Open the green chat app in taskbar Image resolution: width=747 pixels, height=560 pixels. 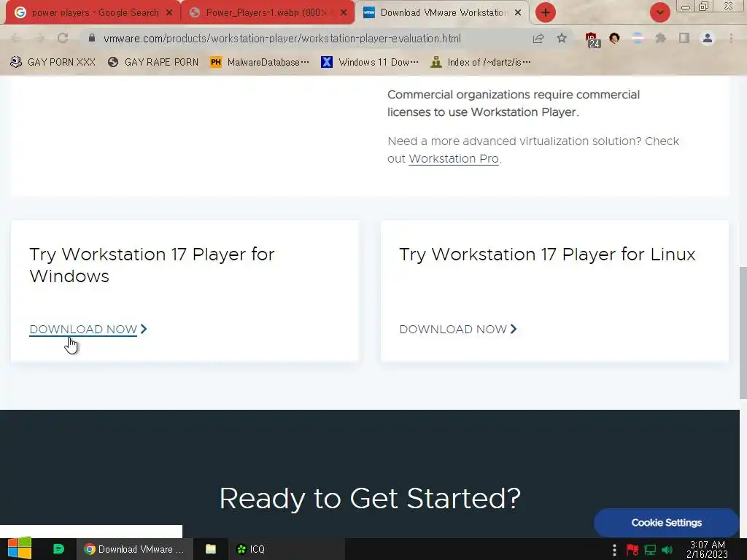[x=58, y=549]
